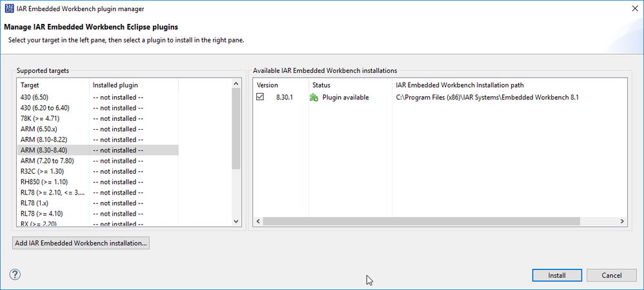
Task: Click the green plugin available puzzle icon
Action: [314, 98]
